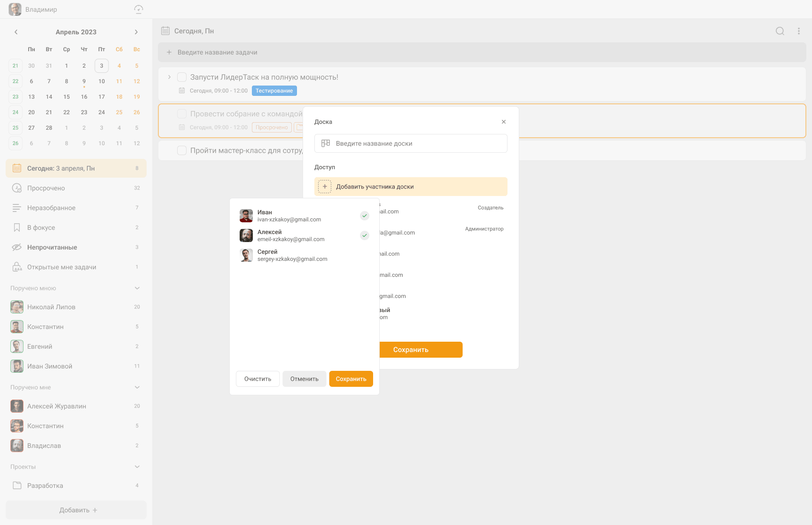Collapse the Поручено мне section
Image resolution: width=812 pixels, height=525 pixels.
point(137,387)
